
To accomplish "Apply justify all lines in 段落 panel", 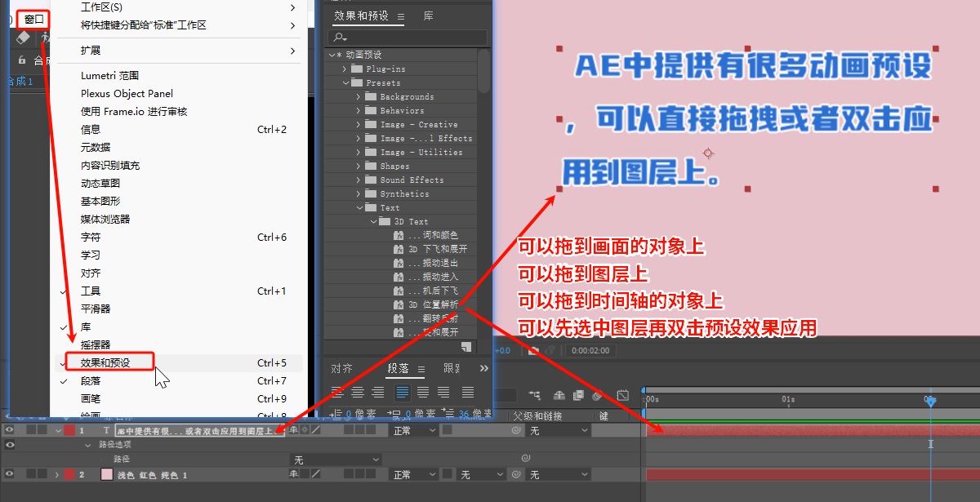I will click(x=468, y=393).
